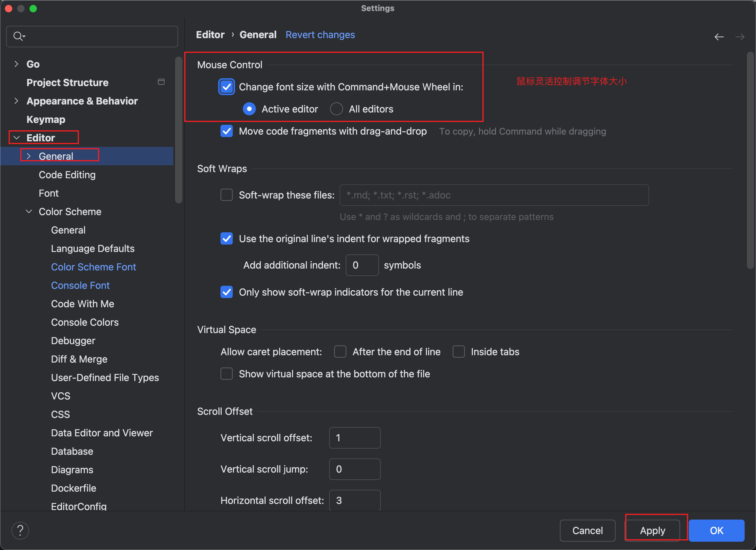Open the Keymap settings page
This screenshot has height=550, width=756.
coord(46,120)
